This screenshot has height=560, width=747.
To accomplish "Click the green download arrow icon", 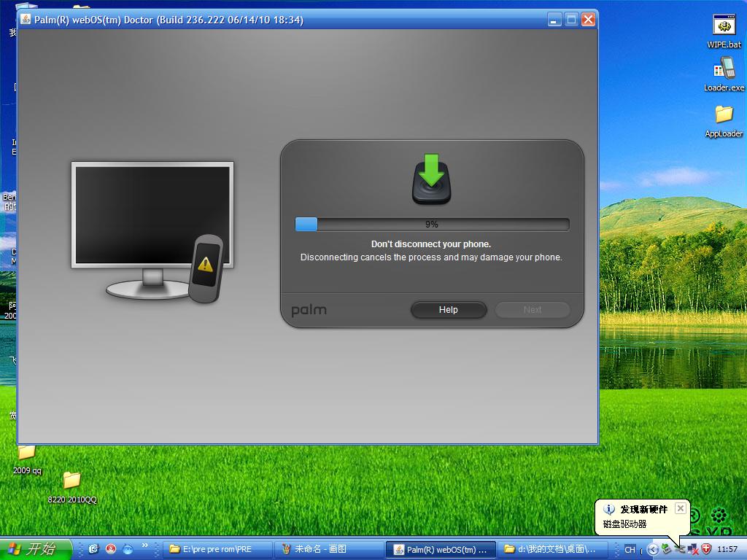I will point(431,179).
